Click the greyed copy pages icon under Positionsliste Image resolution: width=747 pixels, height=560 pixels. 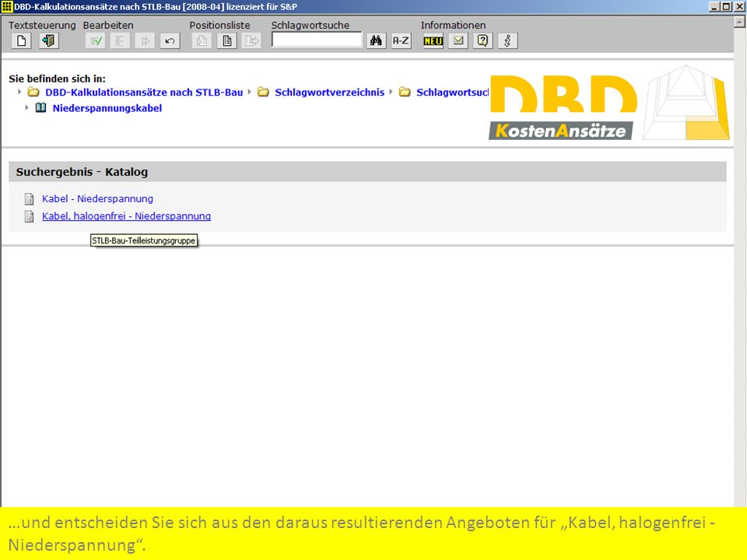pos(202,41)
